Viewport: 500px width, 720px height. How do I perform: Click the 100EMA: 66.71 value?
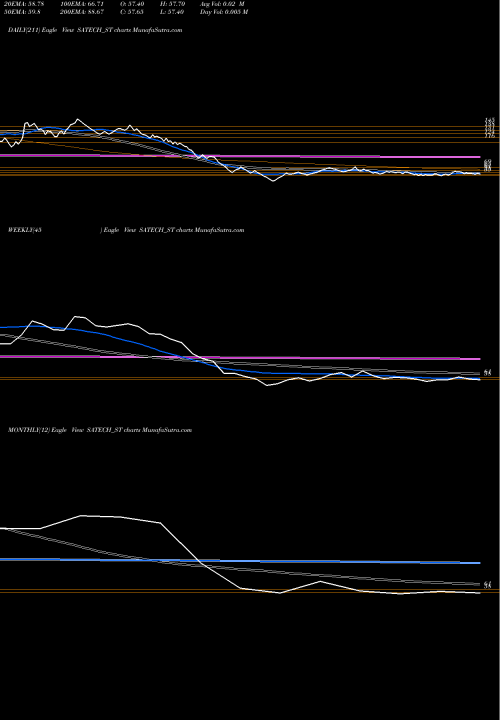tap(84, 4)
